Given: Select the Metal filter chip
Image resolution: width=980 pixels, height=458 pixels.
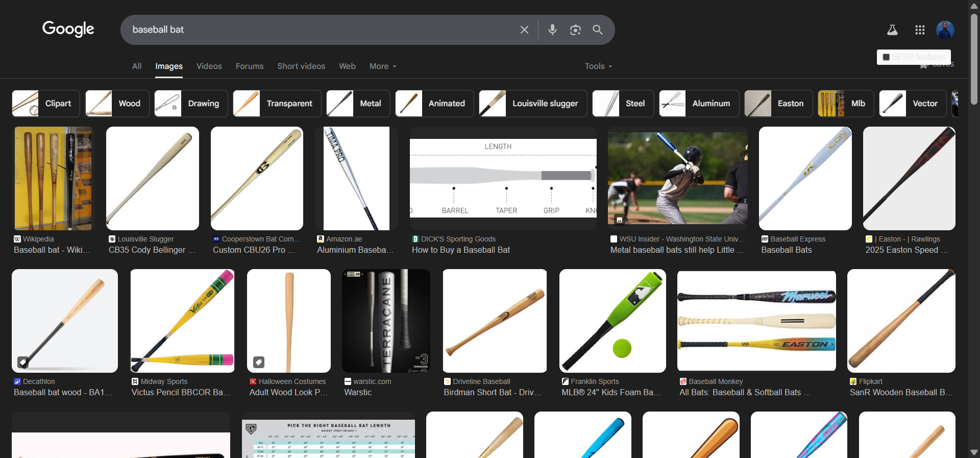Looking at the screenshot, I should click(x=358, y=103).
